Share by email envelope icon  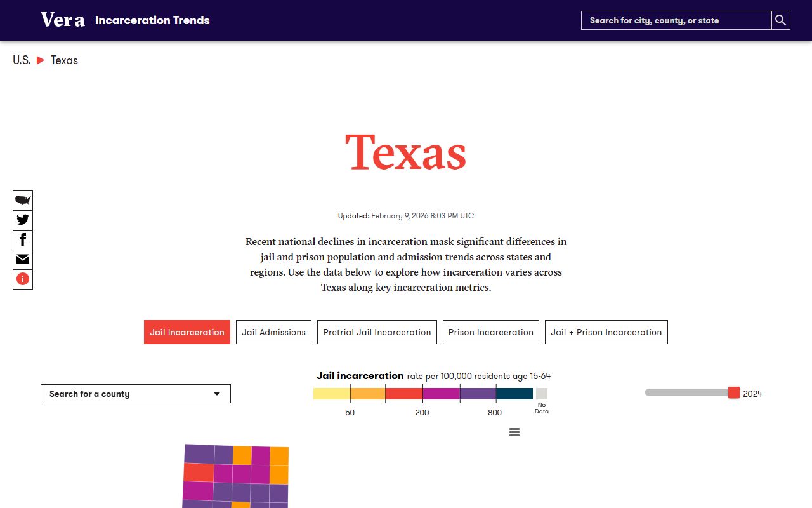[23, 259]
